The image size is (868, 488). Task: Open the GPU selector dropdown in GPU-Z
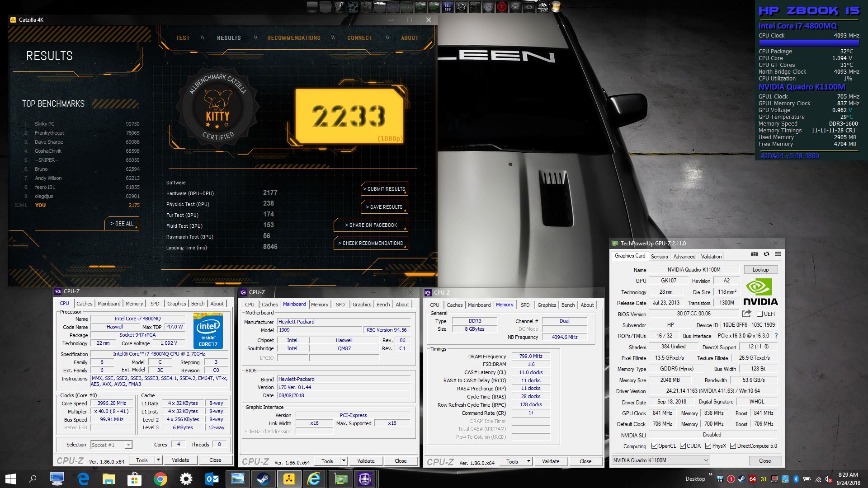pyautogui.click(x=660, y=460)
